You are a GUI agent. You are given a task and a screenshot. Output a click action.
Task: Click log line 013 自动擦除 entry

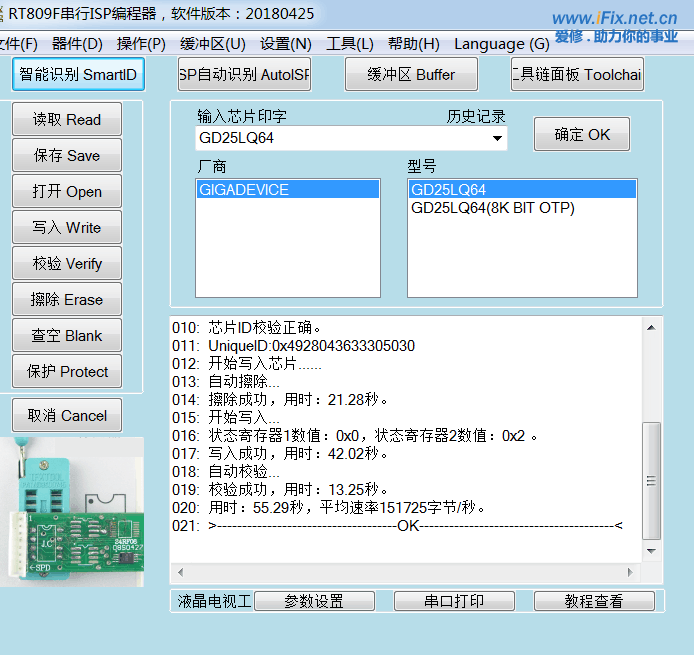pyautogui.click(x=226, y=381)
